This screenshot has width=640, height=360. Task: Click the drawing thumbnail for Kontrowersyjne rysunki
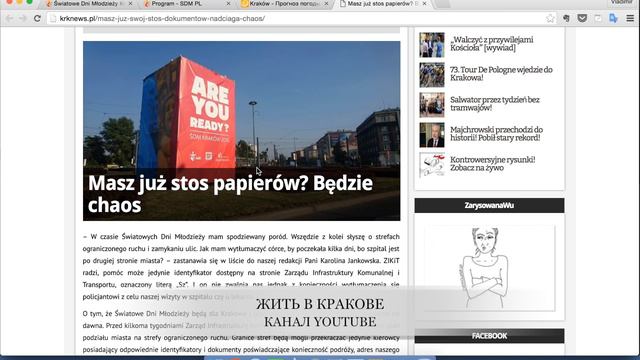pyautogui.click(x=432, y=165)
